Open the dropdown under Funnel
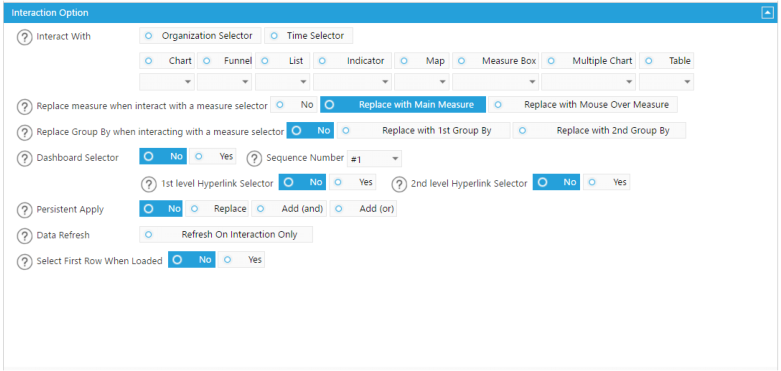The image size is (781, 371). tap(225, 82)
